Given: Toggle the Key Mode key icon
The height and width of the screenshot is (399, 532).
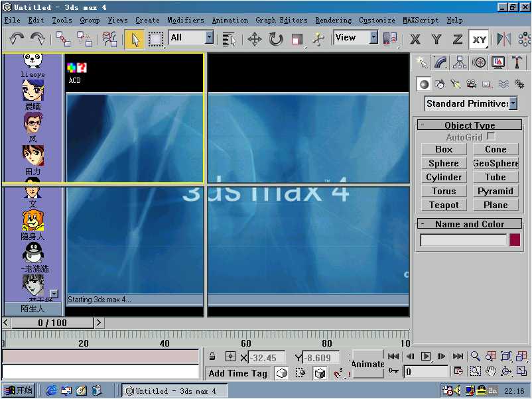Looking at the screenshot, I should pyautogui.click(x=393, y=371).
